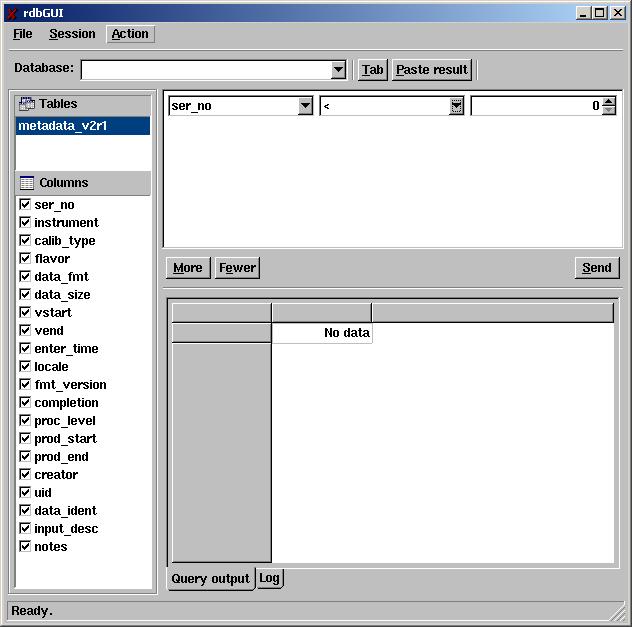The width and height of the screenshot is (632, 627).
Task: Click the Columns panel icon
Action: [27, 183]
